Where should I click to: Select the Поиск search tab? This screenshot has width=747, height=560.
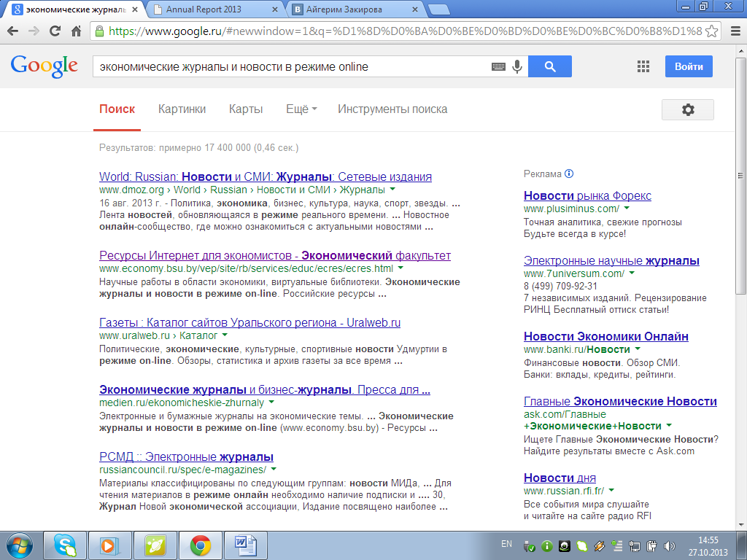coord(117,109)
